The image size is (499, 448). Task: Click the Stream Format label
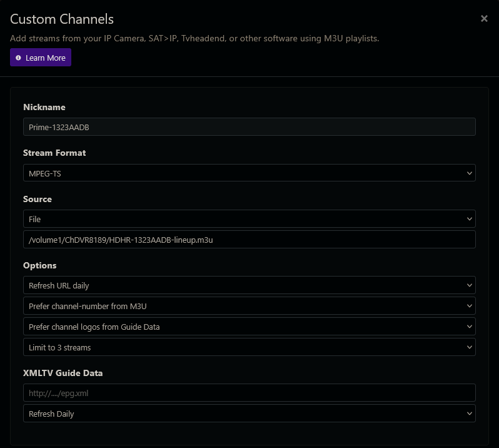pyautogui.click(x=54, y=153)
